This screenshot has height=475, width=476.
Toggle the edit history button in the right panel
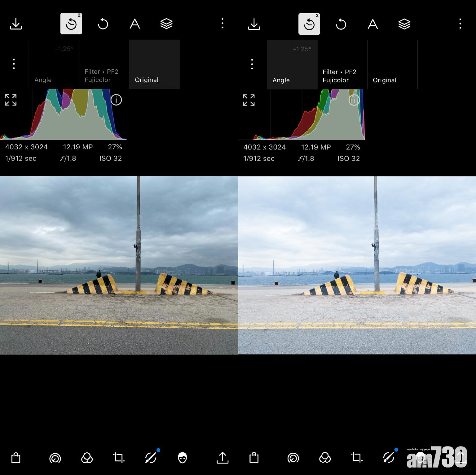[309, 24]
